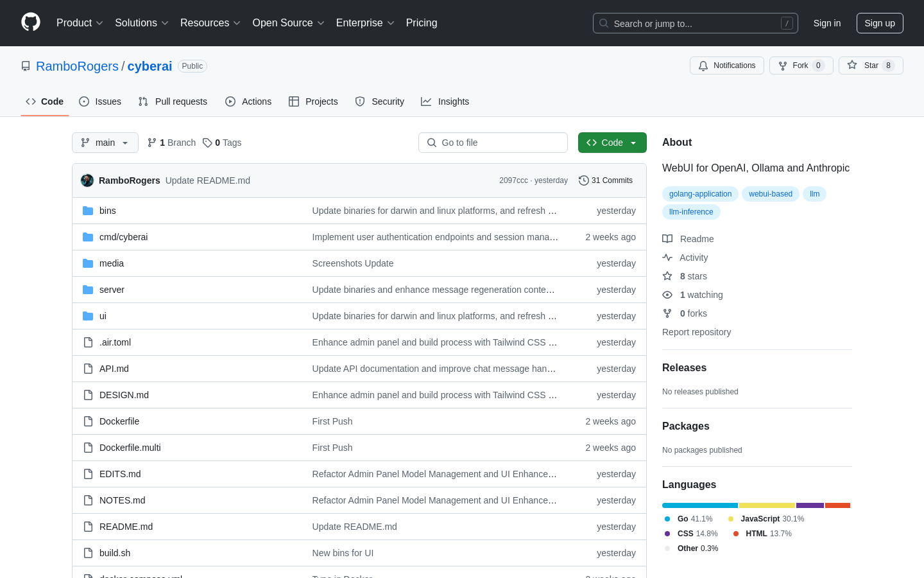Open the webui-based topic tag

tap(771, 194)
